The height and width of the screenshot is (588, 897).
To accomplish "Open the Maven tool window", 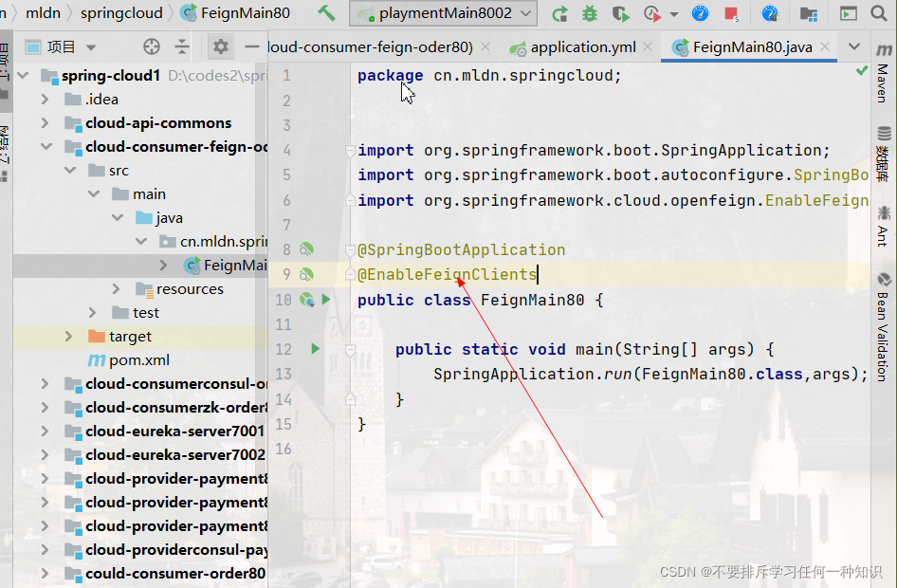I will (884, 74).
